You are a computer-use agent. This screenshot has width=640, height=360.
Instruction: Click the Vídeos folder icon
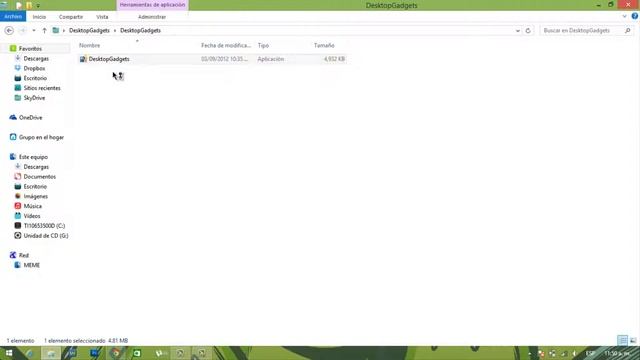click(18, 216)
